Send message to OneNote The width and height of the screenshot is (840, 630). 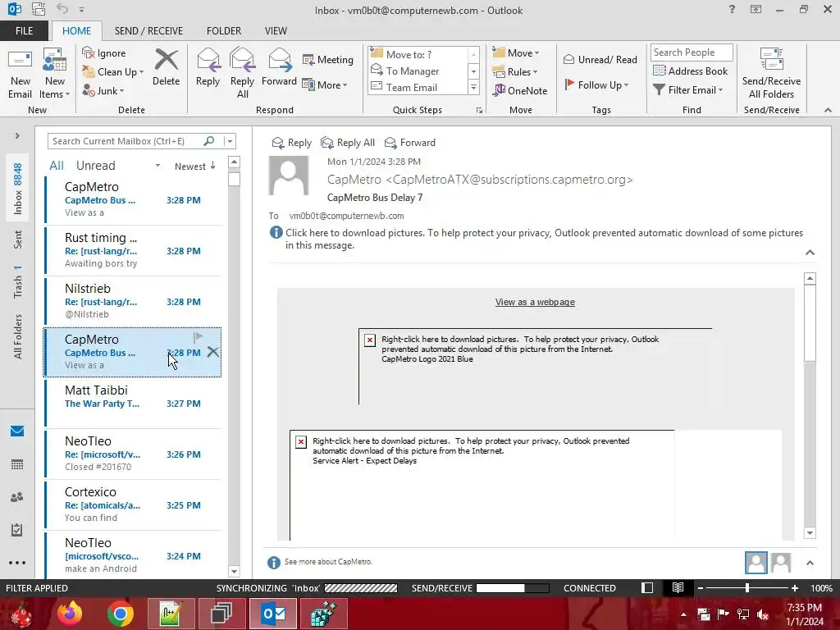521,90
